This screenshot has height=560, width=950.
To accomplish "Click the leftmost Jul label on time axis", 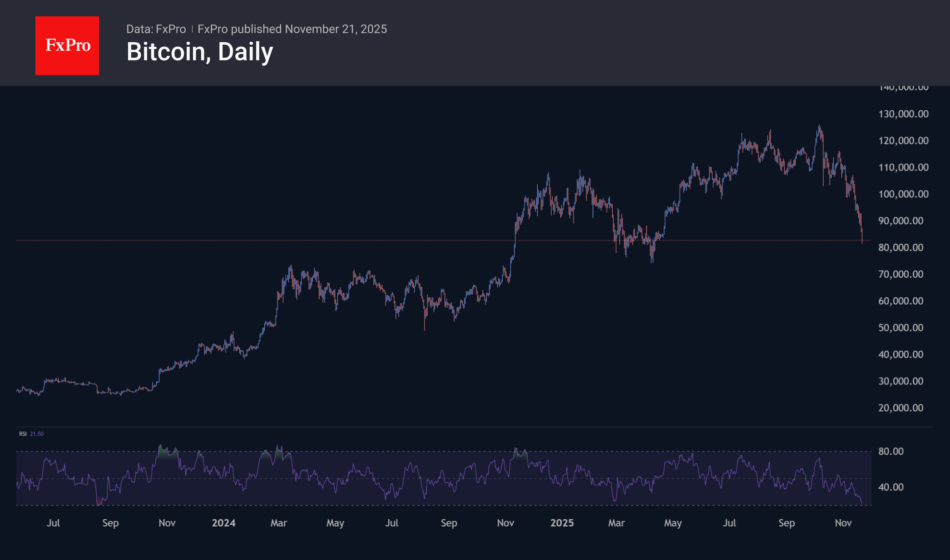I will pyautogui.click(x=53, y=523).
